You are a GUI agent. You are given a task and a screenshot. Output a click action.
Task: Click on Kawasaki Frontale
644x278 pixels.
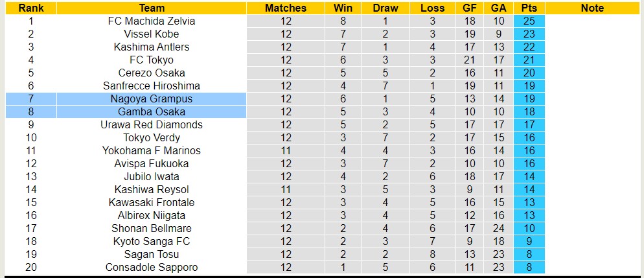pos(152,202)
